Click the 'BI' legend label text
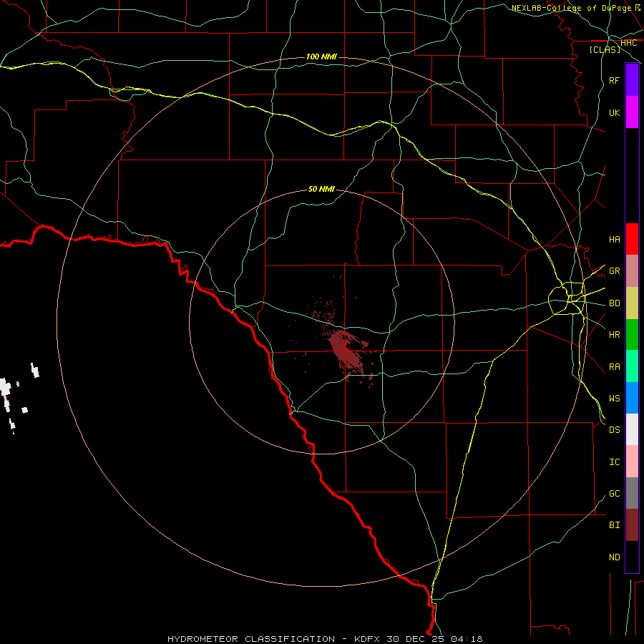The image size is (644, 644). tap(614, 525)
